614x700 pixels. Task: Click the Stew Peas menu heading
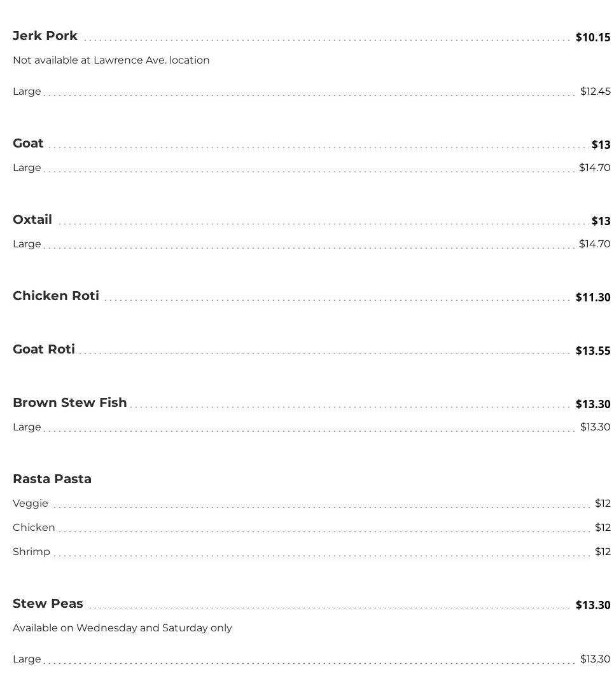pos(48,604)
